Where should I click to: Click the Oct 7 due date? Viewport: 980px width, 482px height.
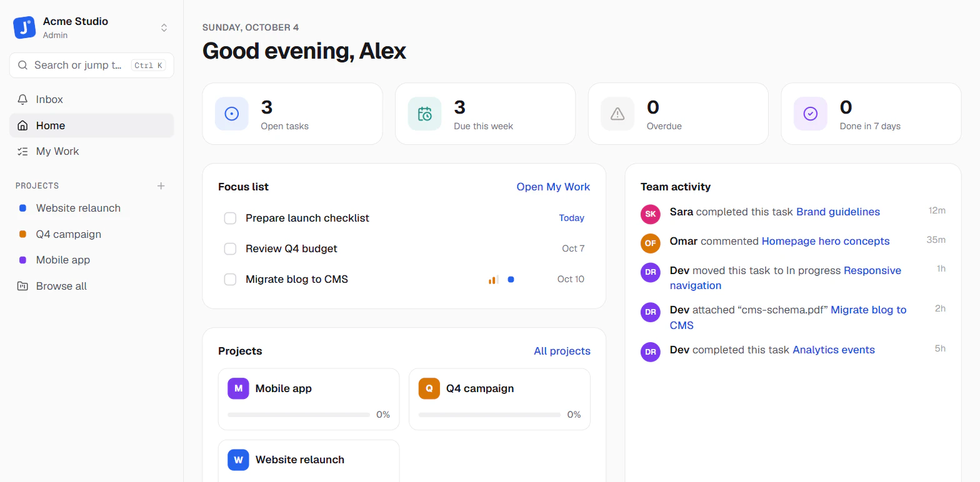click(x=573, y=248)
